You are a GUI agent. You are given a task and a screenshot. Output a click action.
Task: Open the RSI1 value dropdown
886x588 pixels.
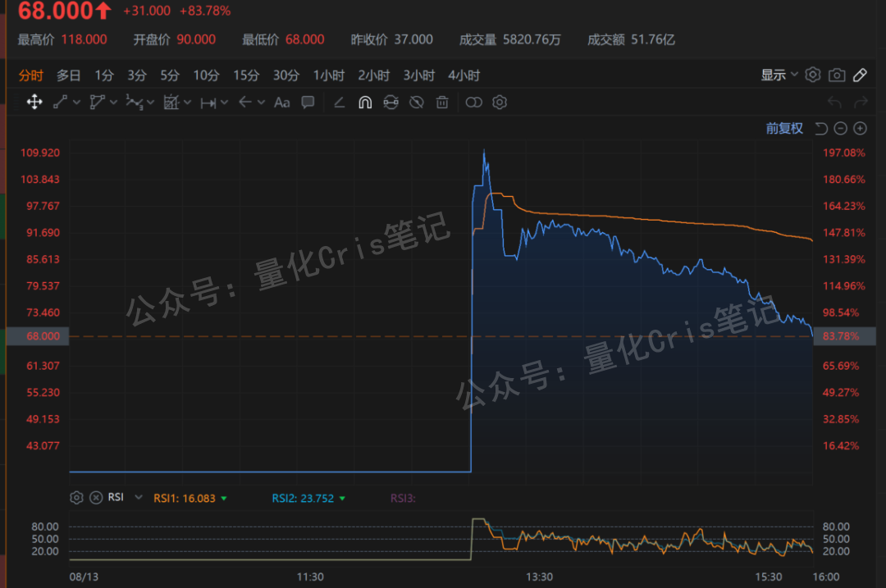(224, 498)
